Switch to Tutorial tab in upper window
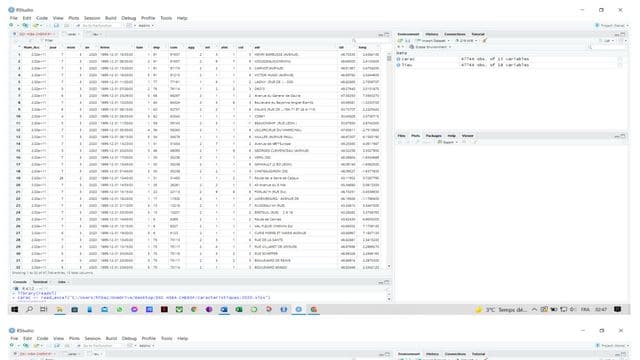The height and width of the screenshot is (360, 640). point(478,34)
